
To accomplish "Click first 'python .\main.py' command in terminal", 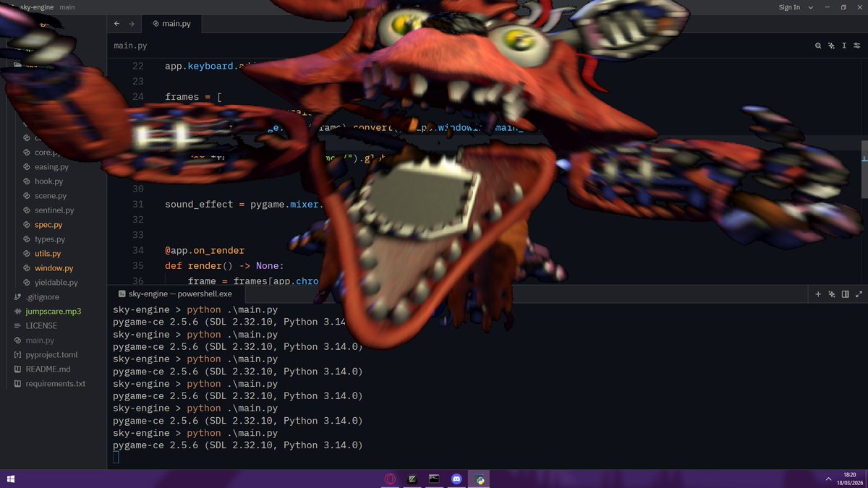I will point(232,309).
